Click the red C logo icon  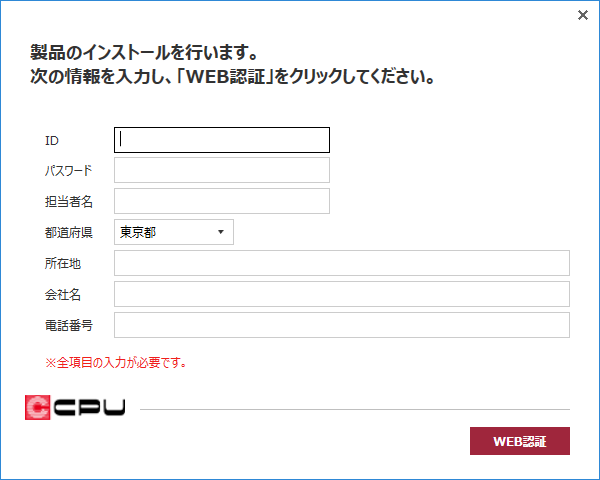(38, 407)
